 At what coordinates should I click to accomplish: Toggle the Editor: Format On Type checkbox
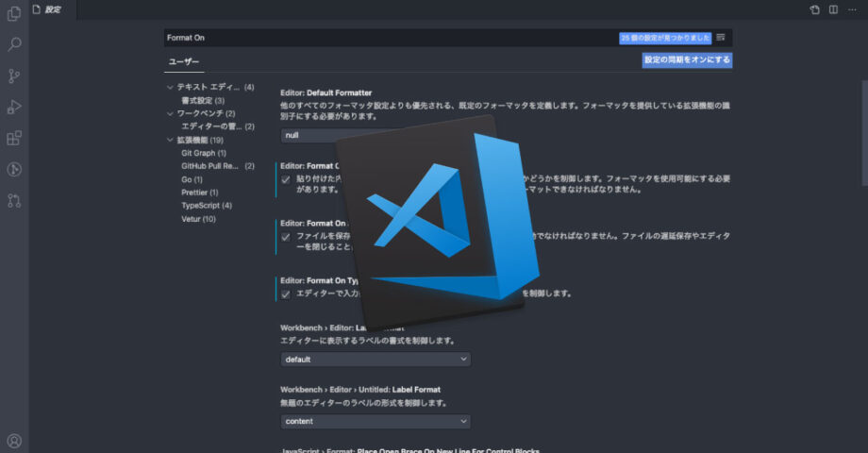(286, 294)
